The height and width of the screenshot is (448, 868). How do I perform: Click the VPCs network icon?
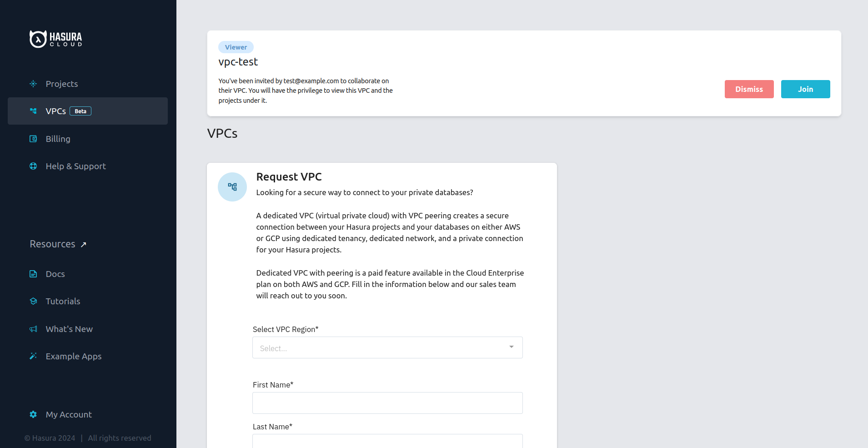[33, 111]
